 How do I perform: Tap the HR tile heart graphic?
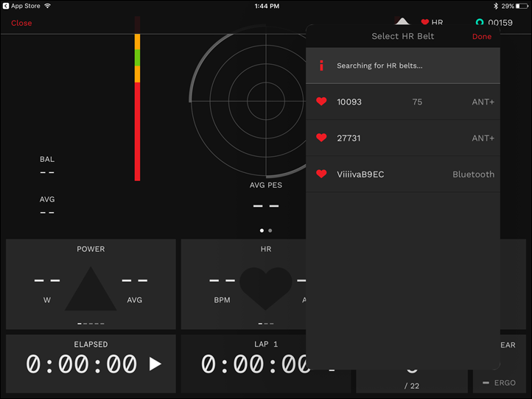coord(266,289)
